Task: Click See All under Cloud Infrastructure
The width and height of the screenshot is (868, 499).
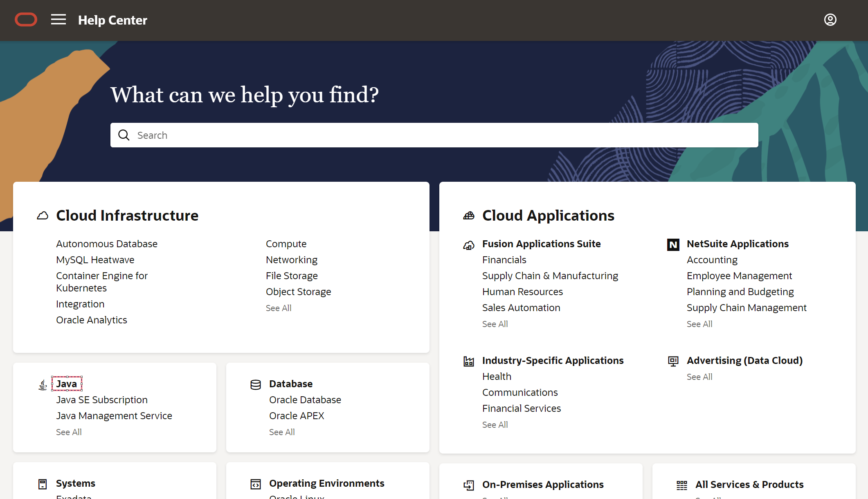Action: click(x=279, y=308)
